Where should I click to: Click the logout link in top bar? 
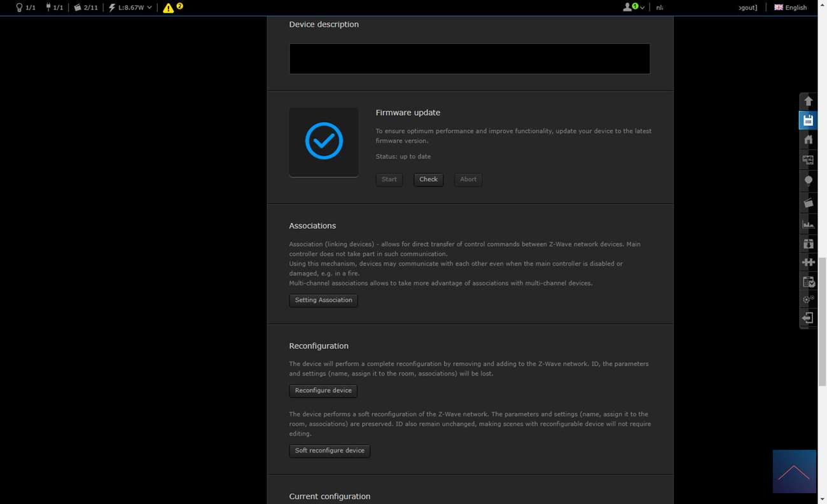(748, 8)
